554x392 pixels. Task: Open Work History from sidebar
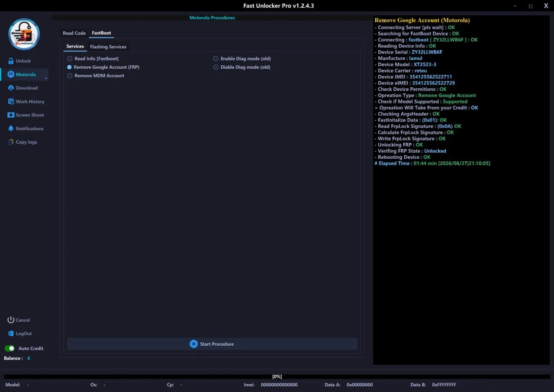(30, 102)
